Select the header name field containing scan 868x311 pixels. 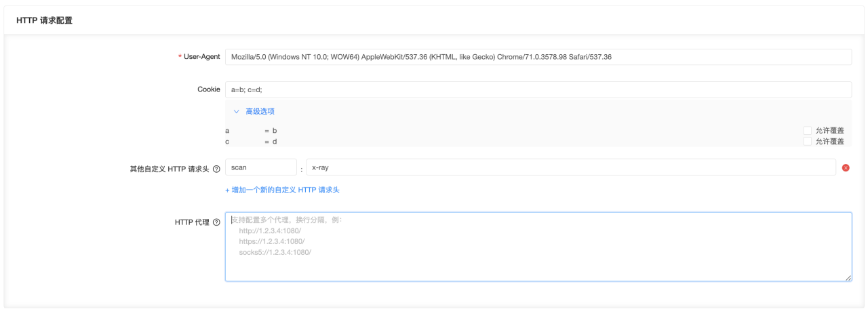click(261, 167)
